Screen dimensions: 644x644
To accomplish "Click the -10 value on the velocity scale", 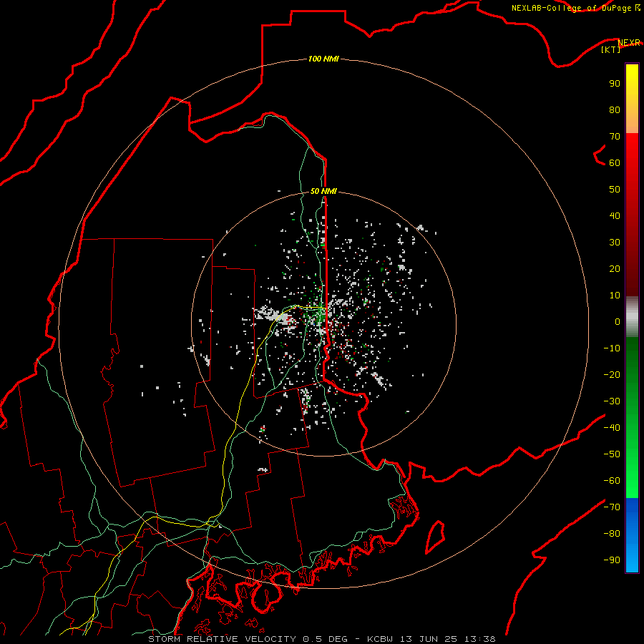I will pyautogui.click(x=612, y=348).
